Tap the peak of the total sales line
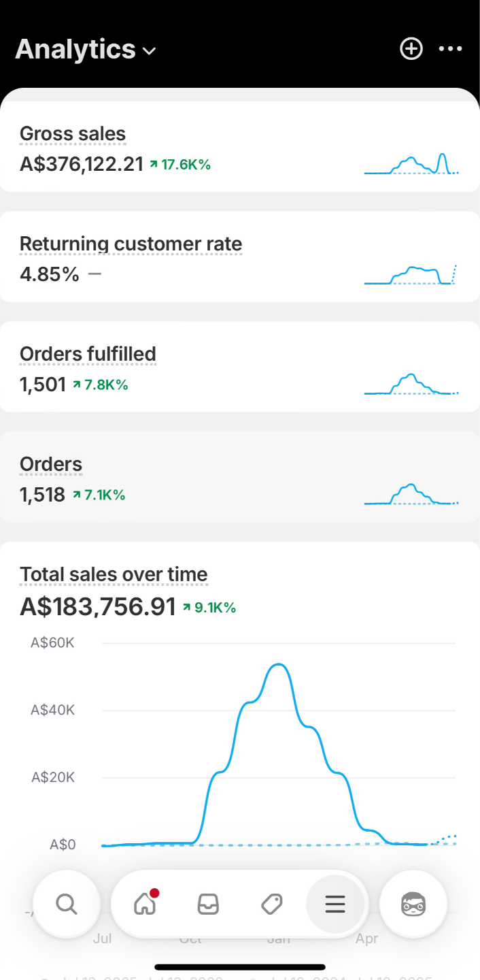Viewport: 480px width, 980px height. pyautogui.click(x=277, y=664)
